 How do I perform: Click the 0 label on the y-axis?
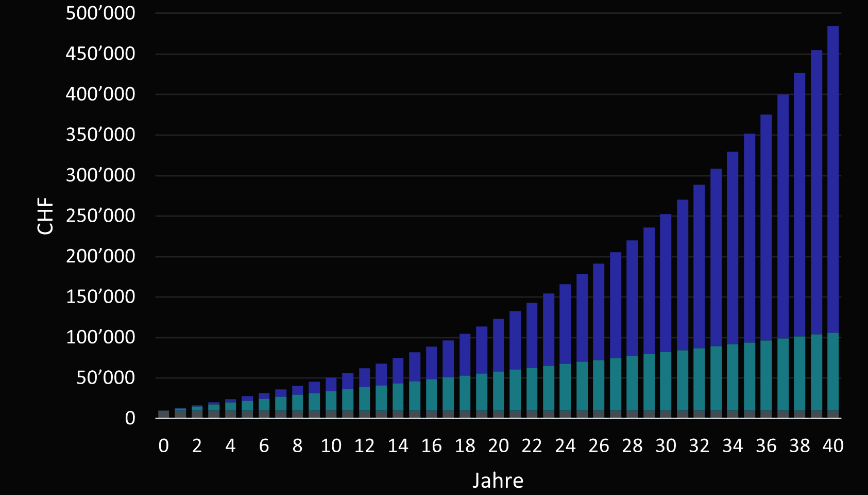pyautogui.click(x=130, y=418)
